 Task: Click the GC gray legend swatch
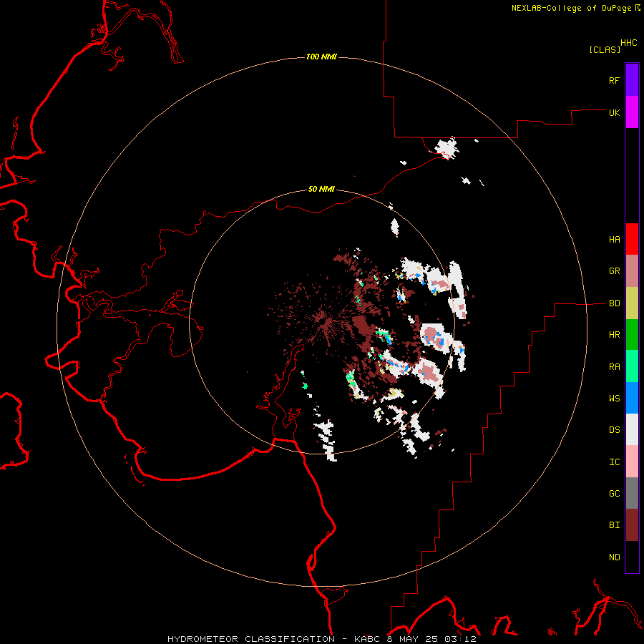632,493
